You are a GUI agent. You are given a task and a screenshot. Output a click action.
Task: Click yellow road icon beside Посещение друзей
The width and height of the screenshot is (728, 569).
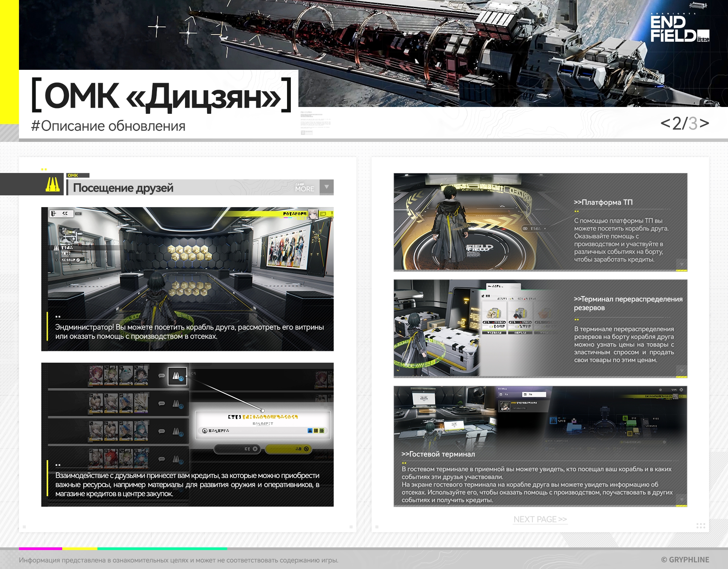click(53, 185)
